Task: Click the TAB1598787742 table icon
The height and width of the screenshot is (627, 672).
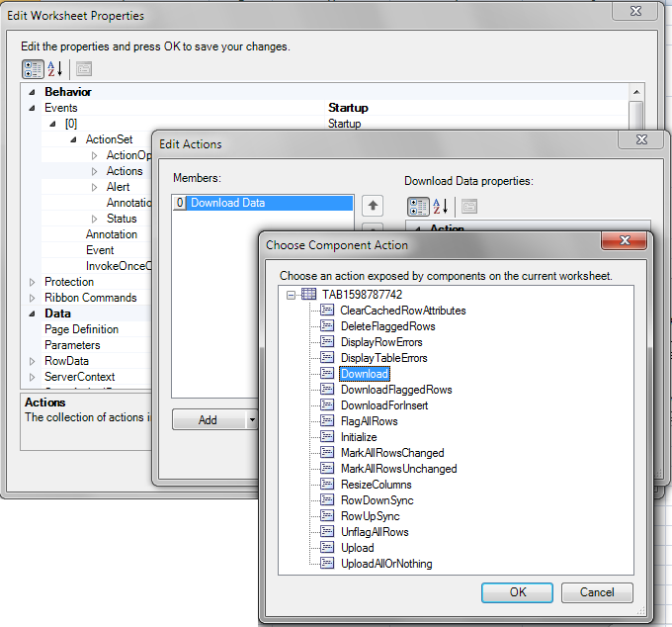Action: coord(308,294)
